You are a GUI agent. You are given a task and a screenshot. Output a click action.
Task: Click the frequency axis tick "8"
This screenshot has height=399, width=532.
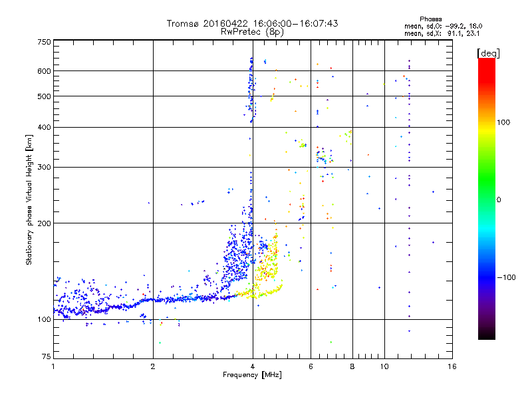click(352, 366)
